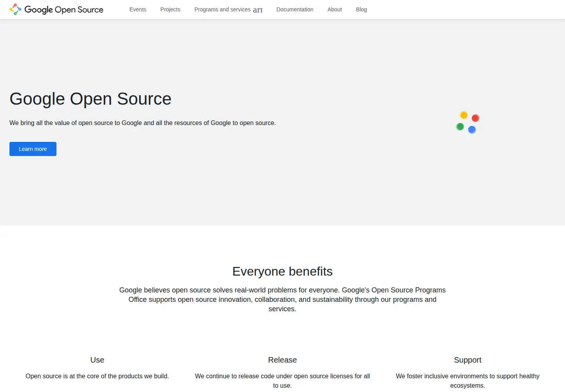The width and height of the screenshot is (565, 392).
Task: Open the Blog link in header
Action: 361,9
